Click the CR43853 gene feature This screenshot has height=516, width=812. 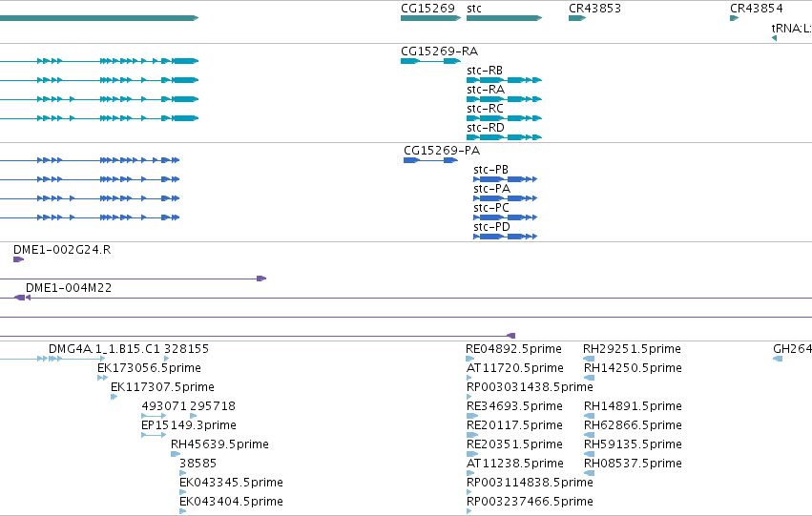(577, 18)
